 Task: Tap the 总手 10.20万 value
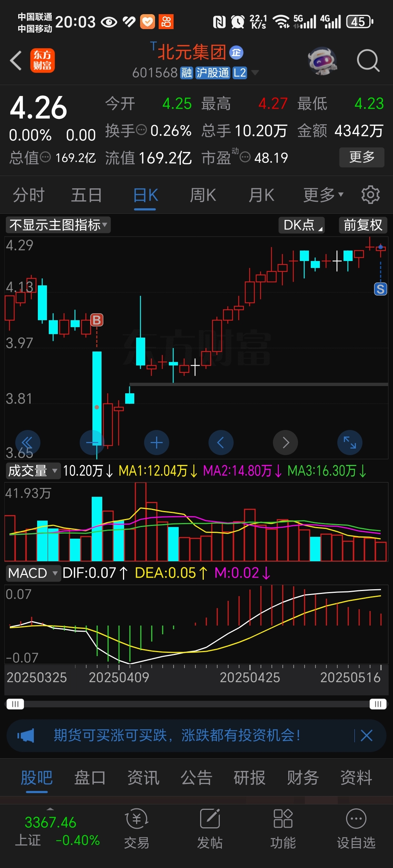tap(261, 131)
